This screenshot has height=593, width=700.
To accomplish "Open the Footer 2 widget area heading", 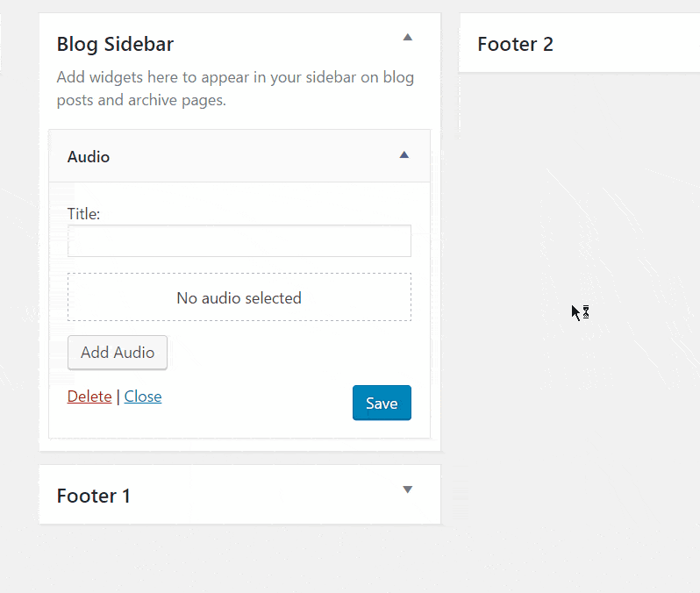I will [516, 44].
